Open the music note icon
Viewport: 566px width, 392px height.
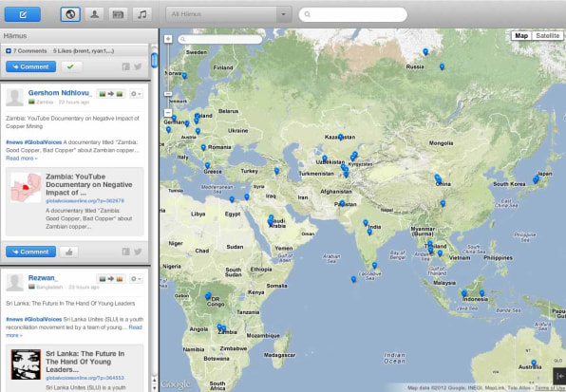click(142, 14)
